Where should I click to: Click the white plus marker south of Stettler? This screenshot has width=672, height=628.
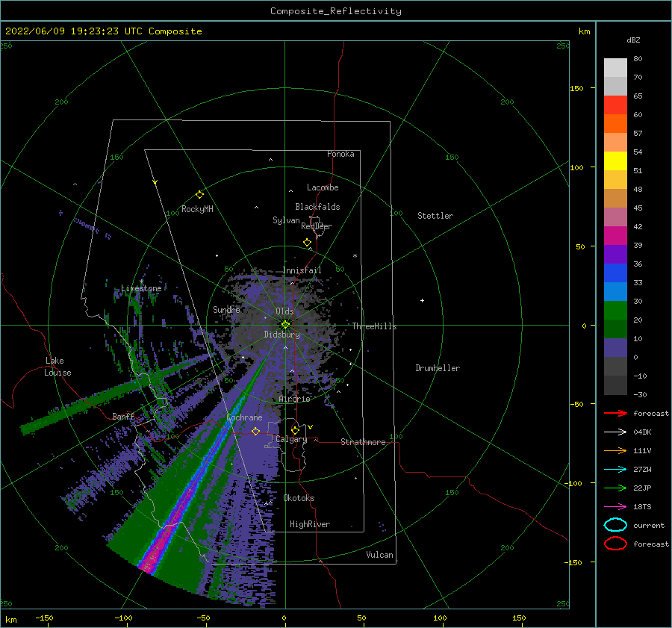(x=422, y=300)
